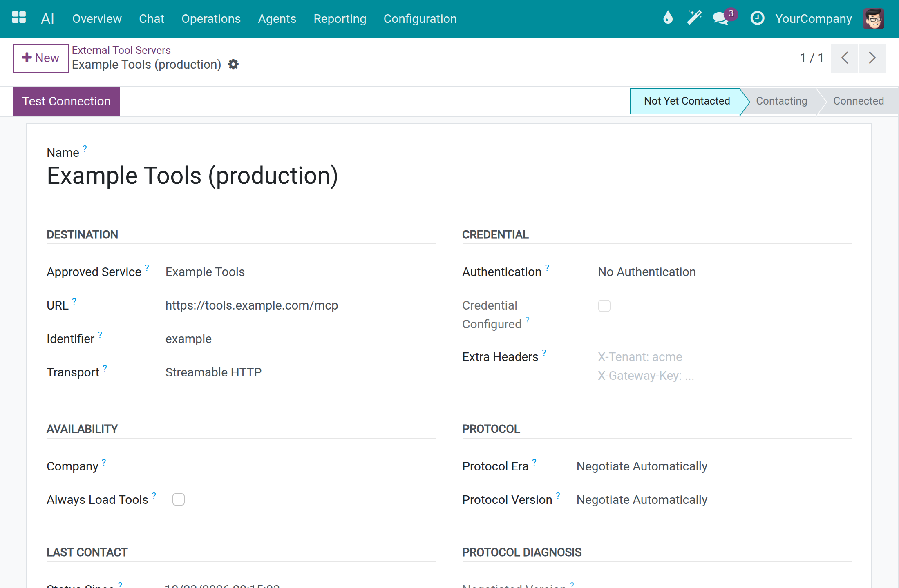Toggle the Credential Configured checkbox
The width and height of the screenshot is (899, 588).
click(x=604, y=306)
